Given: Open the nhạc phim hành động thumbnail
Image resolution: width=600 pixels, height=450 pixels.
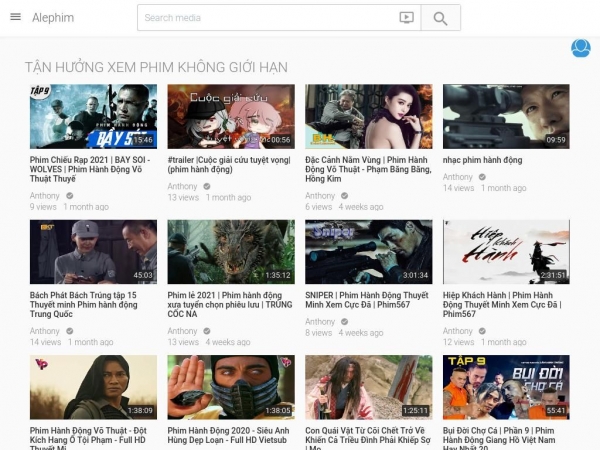Looking at the screenshot, I should 506,116.
